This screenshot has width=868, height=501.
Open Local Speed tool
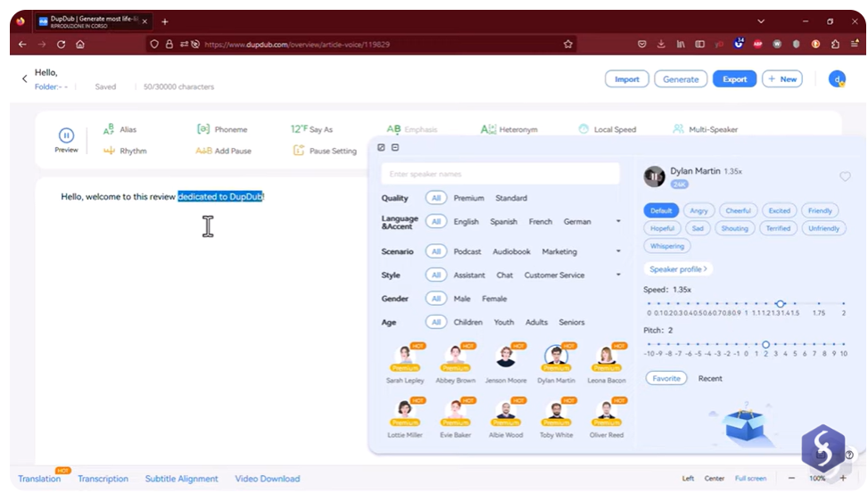click(608, 129)
